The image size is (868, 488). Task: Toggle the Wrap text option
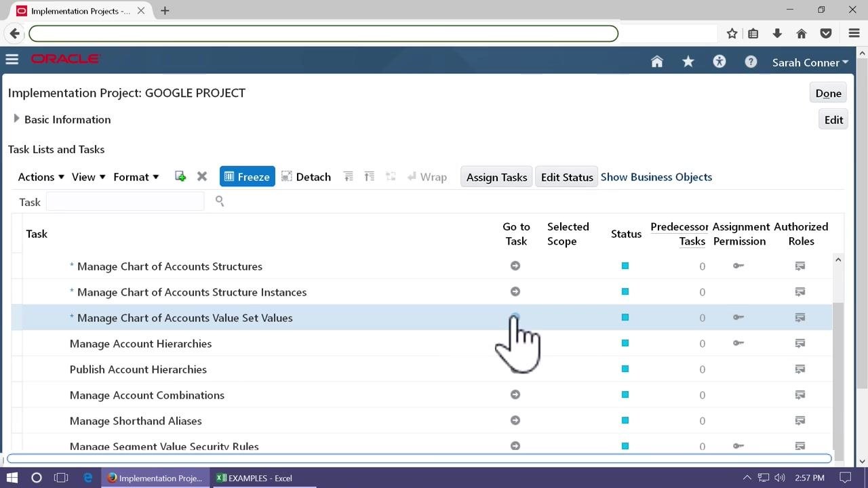click(x=427, y=176)
